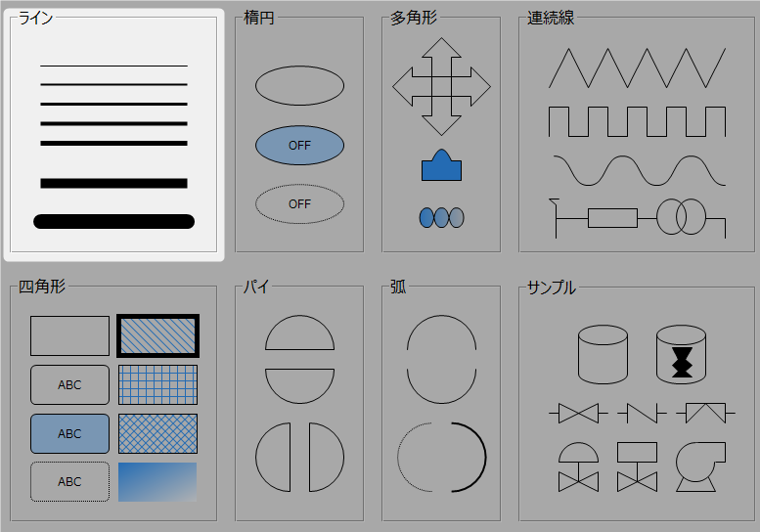
Task: Select the blue filled OFF ellipse
Action: point(299,145)
